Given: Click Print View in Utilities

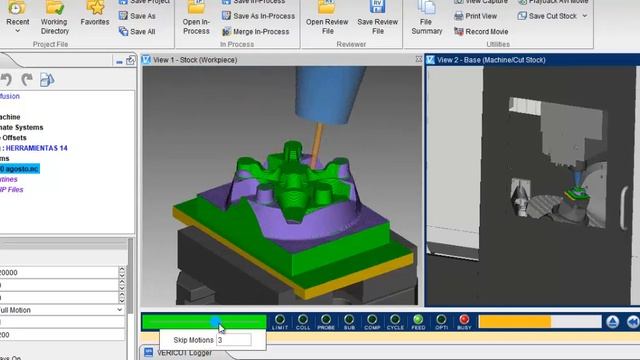Looking at the screenshot, I should click(x=476, y=16).
